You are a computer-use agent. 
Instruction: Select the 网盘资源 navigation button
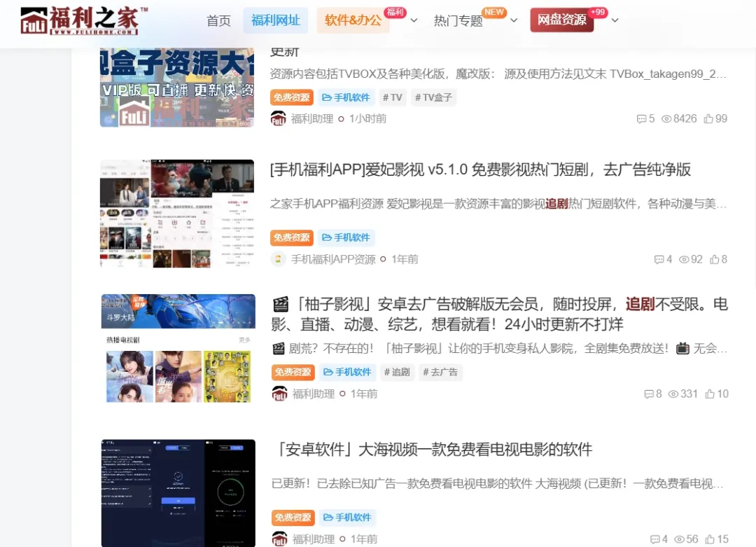pyautogui.click(x=561, y=20)
